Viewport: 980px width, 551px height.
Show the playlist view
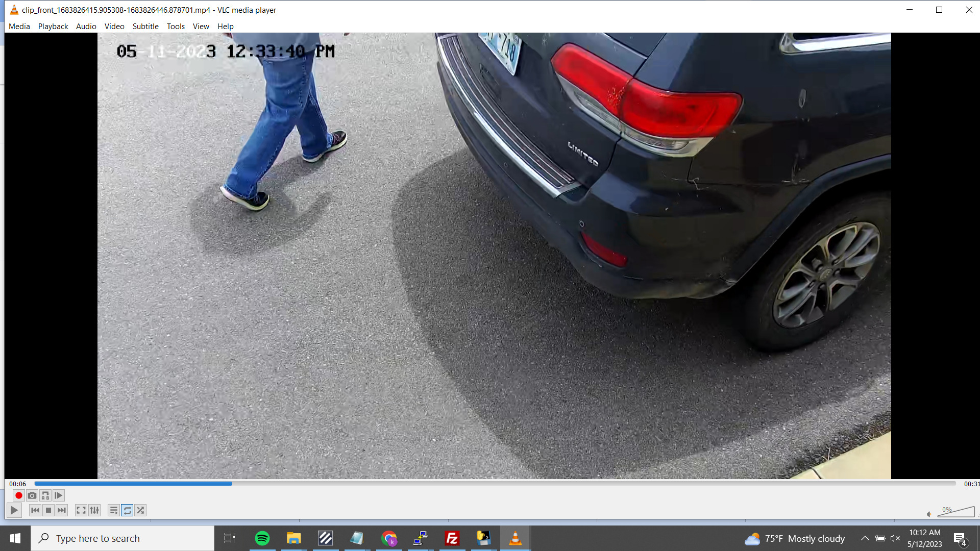tap(113, 510)
